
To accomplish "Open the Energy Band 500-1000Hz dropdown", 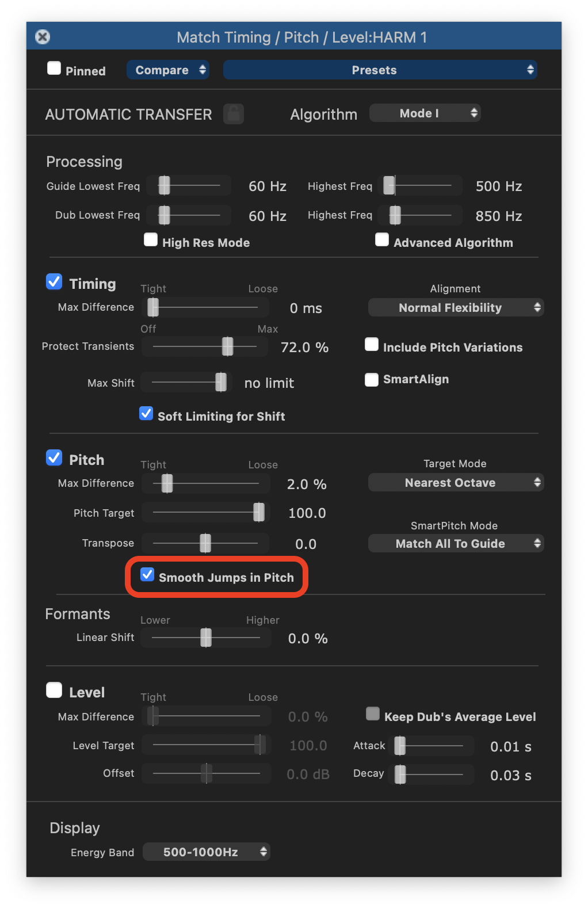I will point(206,852).
